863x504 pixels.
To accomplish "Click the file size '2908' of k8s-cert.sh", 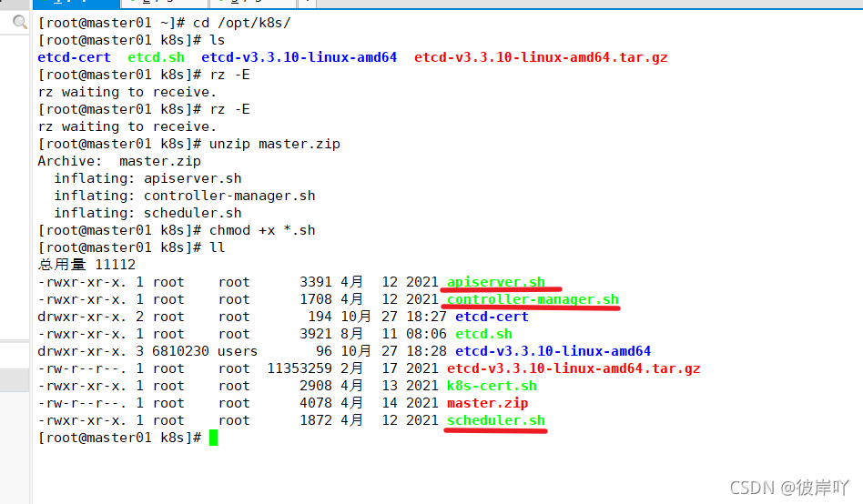I will point(316,386).
